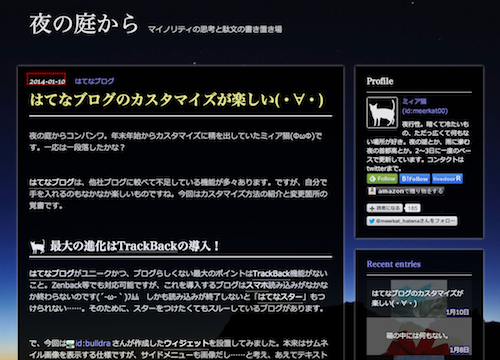This screenshot has width=500, height=360.
Task: Open recent entry はてなブログのカスタマイズが楽しい dated 1月10日
Action: point(419,298)
